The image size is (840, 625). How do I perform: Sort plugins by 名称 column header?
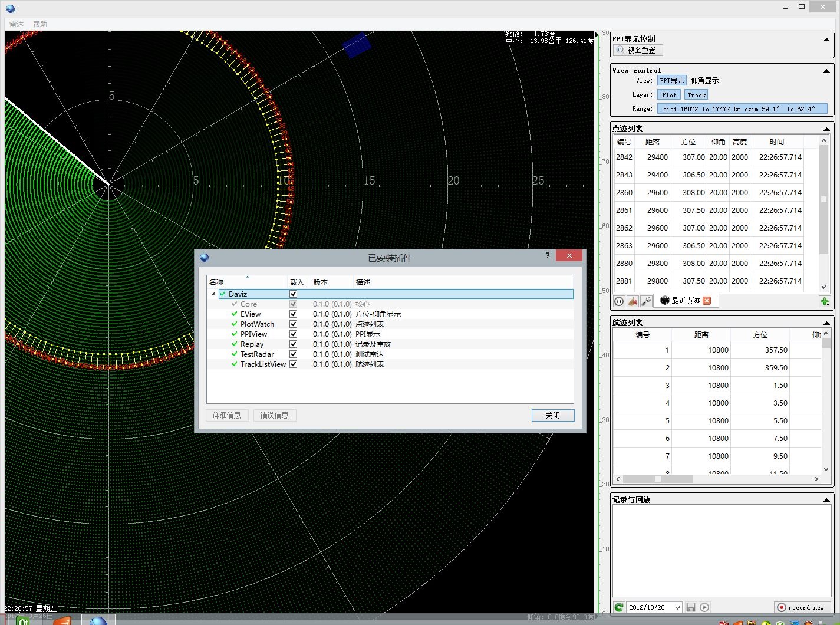[246, 282]
